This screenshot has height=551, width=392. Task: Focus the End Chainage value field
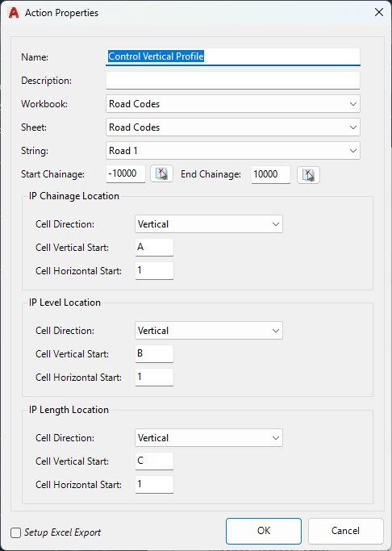[271, 174]
